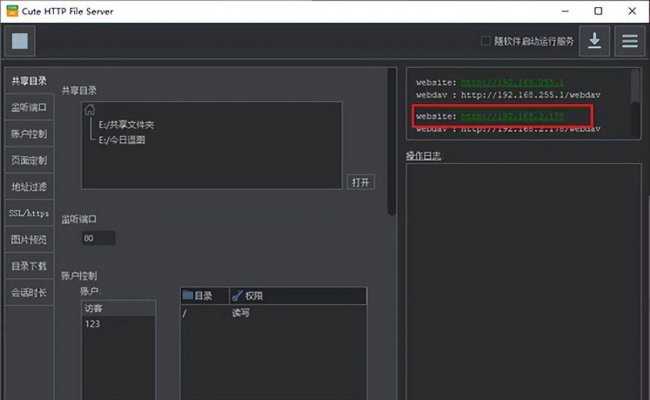Click the 打开 button

(361, 182)
